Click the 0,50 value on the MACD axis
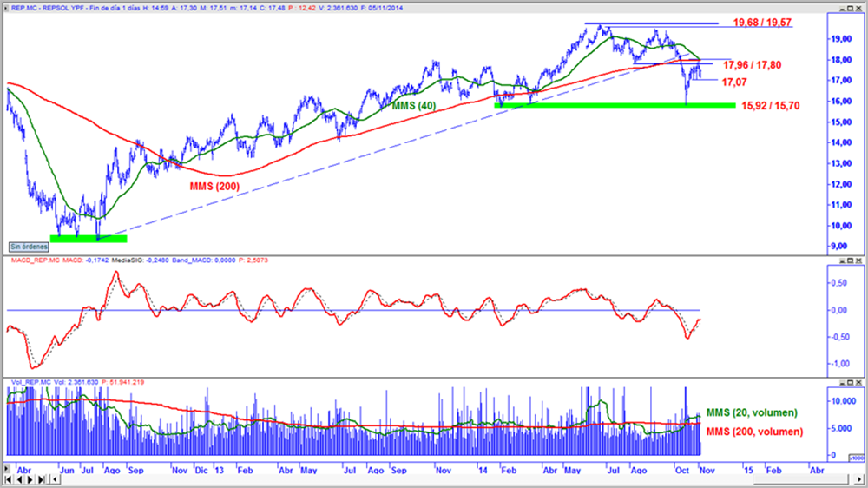The image size is (868, 488). [x=839, y=283]
